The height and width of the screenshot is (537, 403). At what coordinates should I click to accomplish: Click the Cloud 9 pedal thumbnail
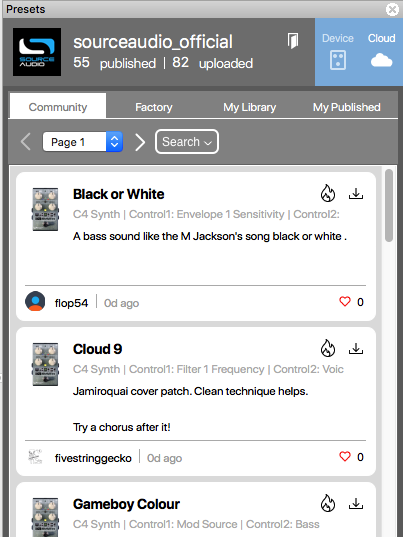tap(45, 364)
